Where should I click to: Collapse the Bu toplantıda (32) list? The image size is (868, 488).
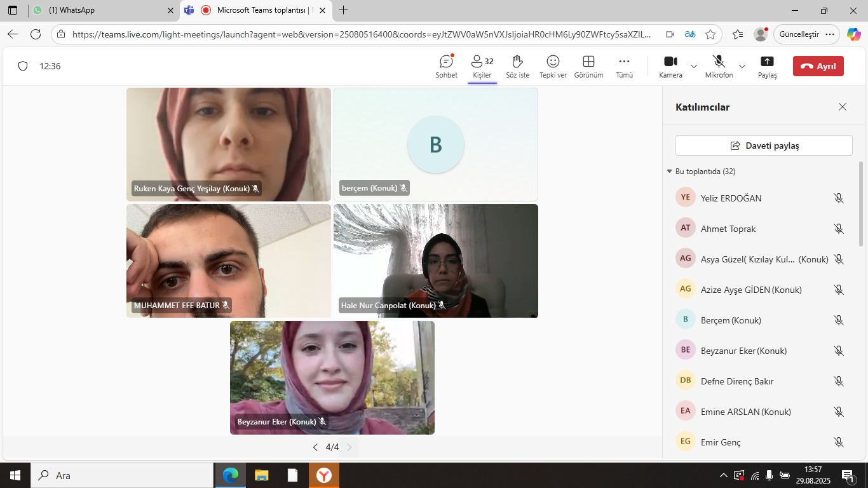point(669,172)
